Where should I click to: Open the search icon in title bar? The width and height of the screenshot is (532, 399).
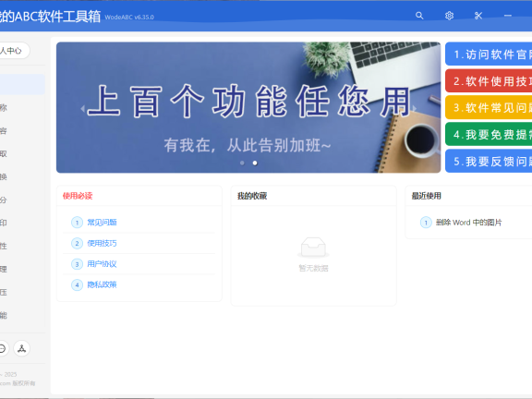tap(419, 16)
